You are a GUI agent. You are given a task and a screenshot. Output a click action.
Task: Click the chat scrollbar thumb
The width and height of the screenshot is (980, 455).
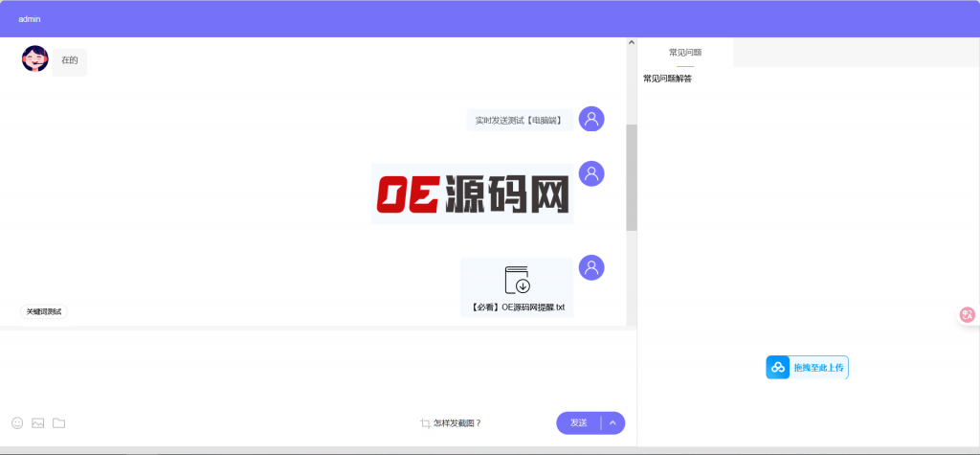[x=632, y=177]
